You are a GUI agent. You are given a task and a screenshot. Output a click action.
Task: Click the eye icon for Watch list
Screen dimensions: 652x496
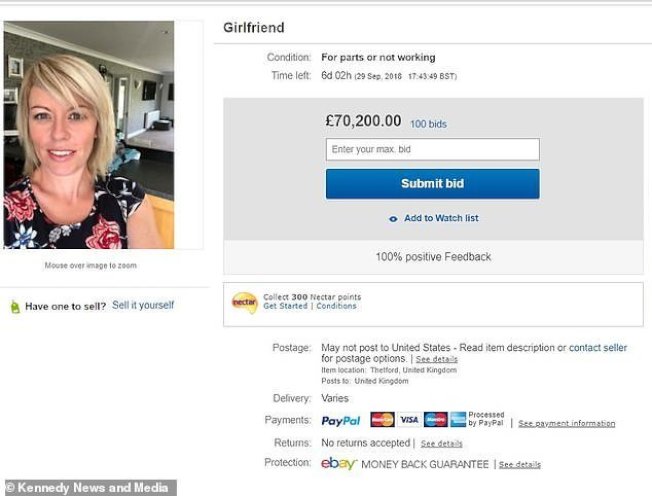coord(394,219)
